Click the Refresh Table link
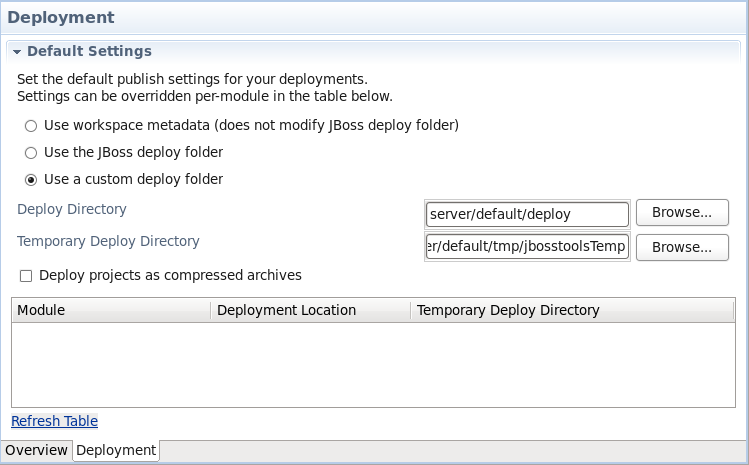Image resolution: width=749 pixels, height=465 pixels. tap(54, 421)
